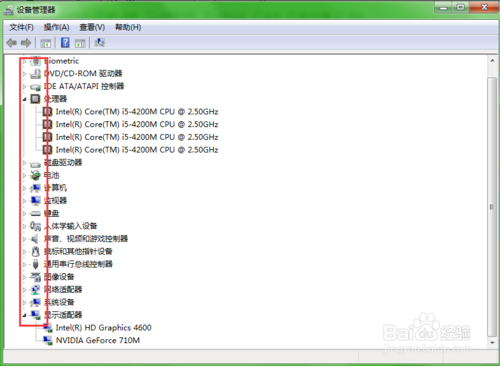Click the vertical scrollbar up arrow

coord(492,61)
